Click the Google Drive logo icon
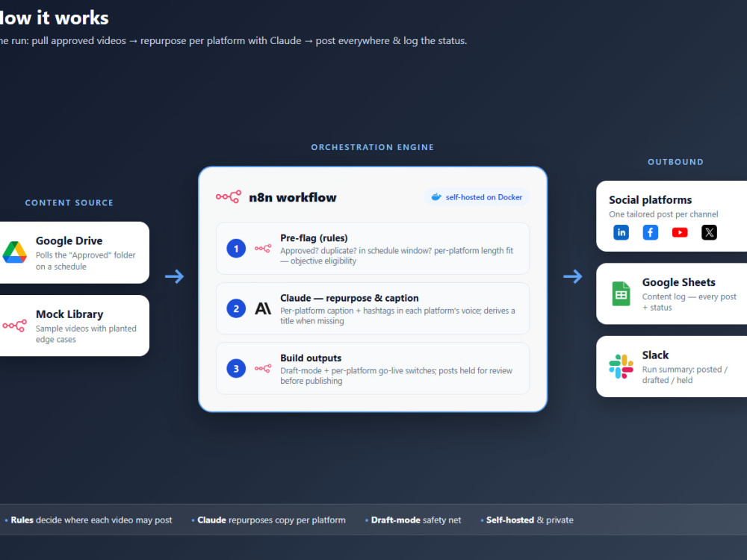 [14, 252]
